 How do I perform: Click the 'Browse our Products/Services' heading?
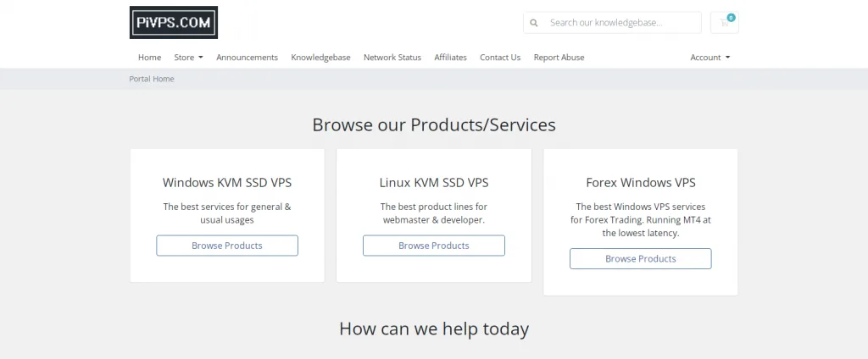[433, 124]
